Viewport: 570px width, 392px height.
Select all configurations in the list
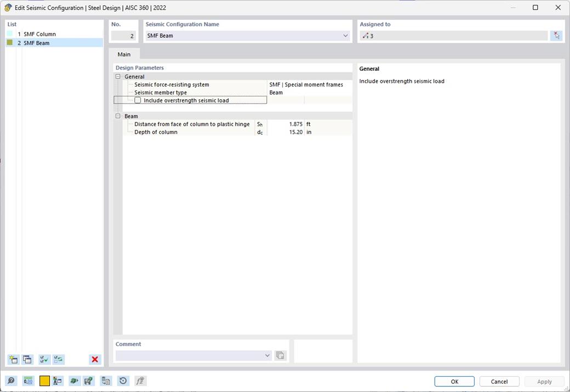(x=43, y=359)
